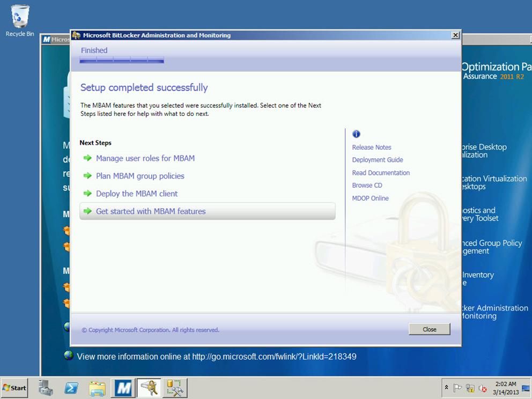Open Deploy the MBAM client link
532x399 pixels.
(x=137, y=194)
